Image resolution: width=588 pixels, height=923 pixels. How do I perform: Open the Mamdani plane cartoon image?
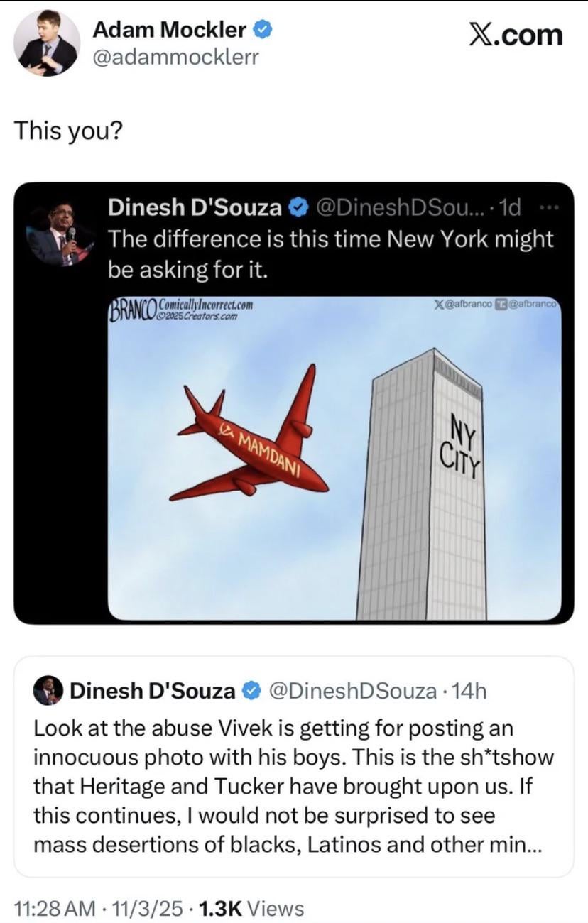click(334, 458)
